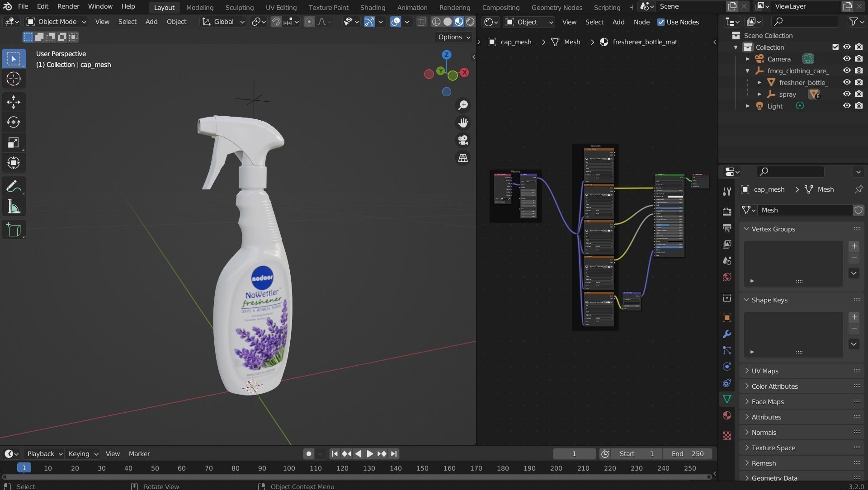Toggle the Use Nodes checkbox
Screen dimensions: 868x490
661,22
